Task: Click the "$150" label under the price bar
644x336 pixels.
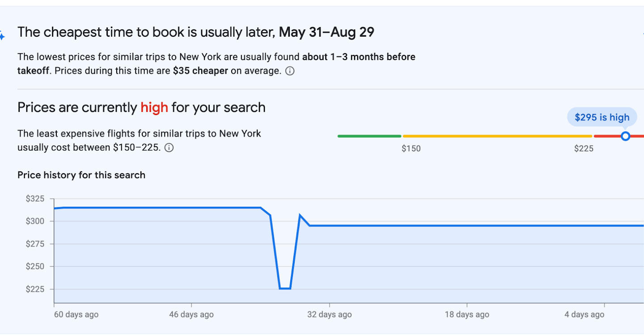Action: 411,149
